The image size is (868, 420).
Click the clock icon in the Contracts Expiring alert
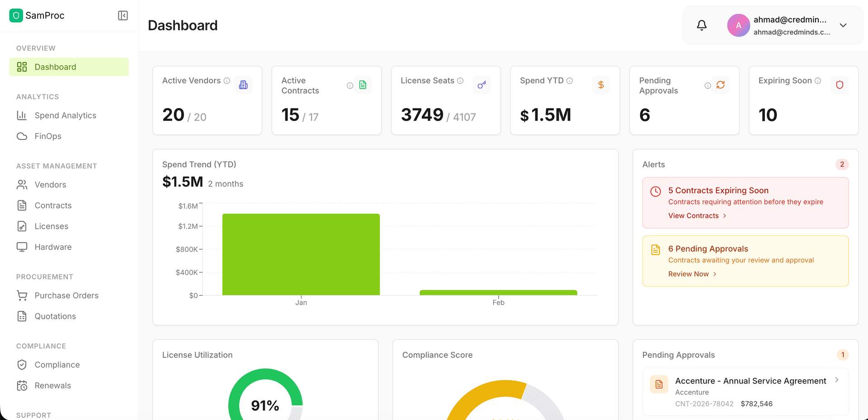tap(656, 191)
